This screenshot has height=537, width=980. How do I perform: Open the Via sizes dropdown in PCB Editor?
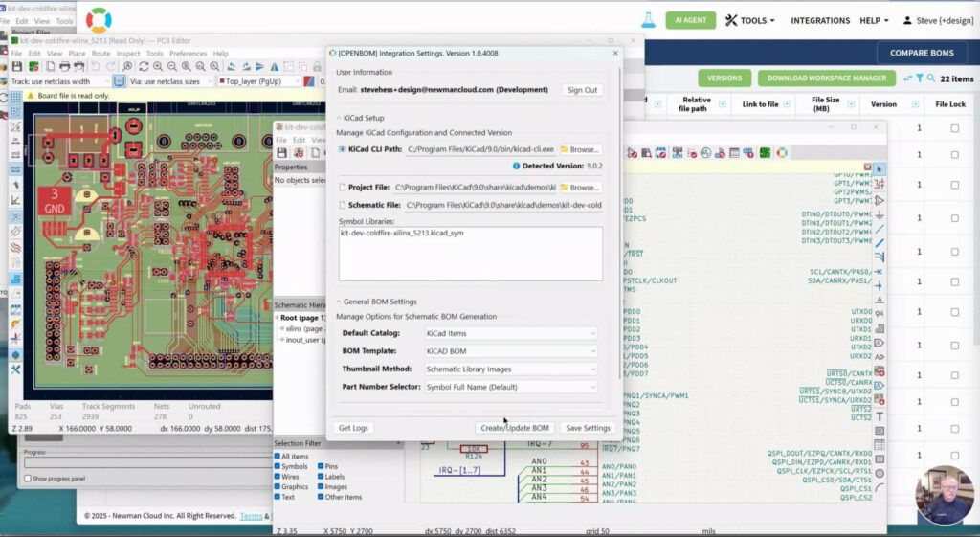tap(170, 81)
